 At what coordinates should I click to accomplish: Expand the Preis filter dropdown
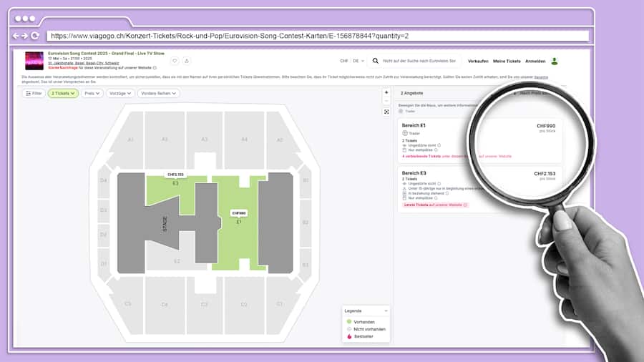92,93
